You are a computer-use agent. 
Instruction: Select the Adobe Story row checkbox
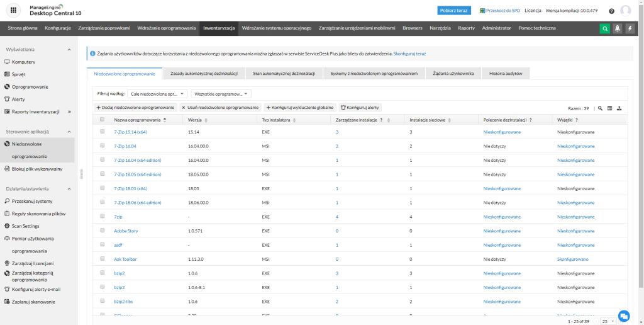coord(103,231)
